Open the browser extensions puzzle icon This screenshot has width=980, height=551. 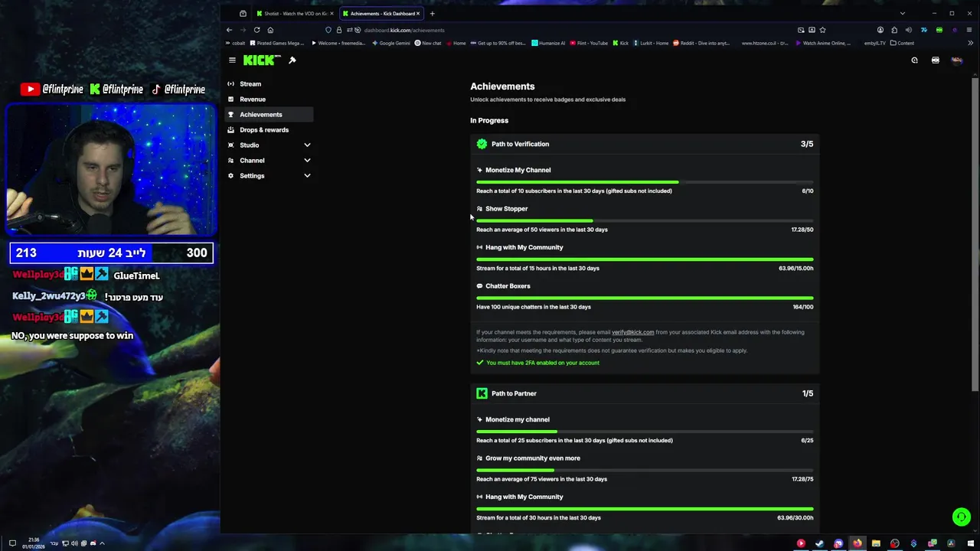point(894,30)
